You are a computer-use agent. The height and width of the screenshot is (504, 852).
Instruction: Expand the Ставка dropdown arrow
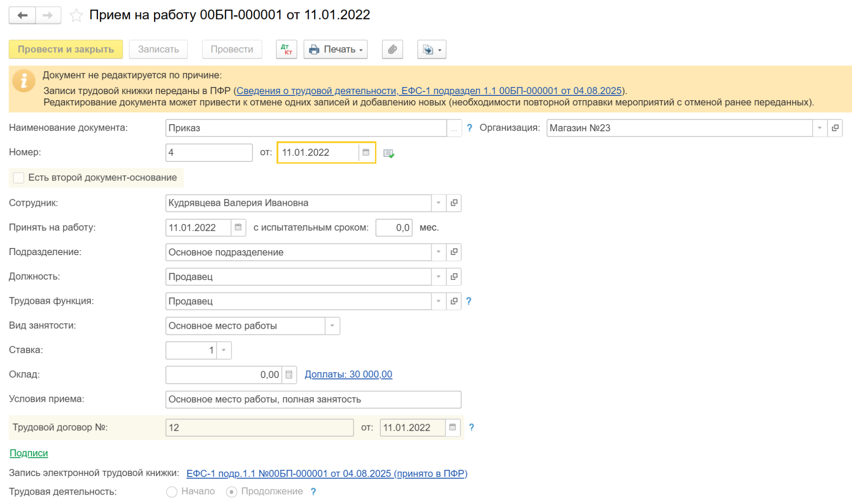click(224, 350)
